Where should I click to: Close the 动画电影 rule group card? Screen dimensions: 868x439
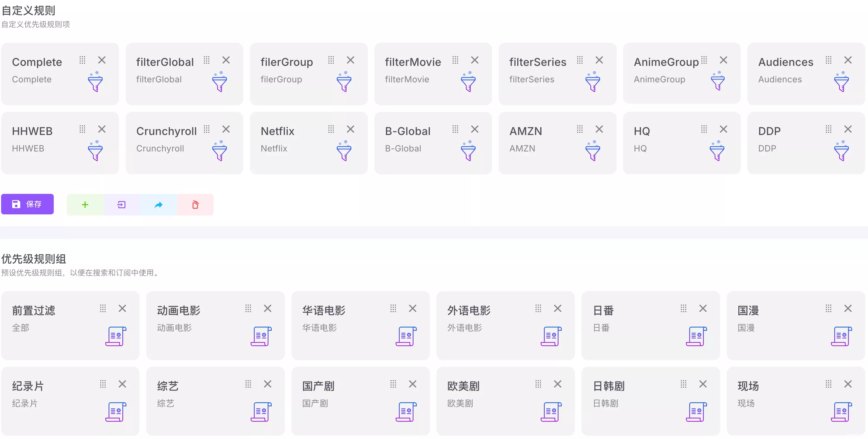(268, 309)
